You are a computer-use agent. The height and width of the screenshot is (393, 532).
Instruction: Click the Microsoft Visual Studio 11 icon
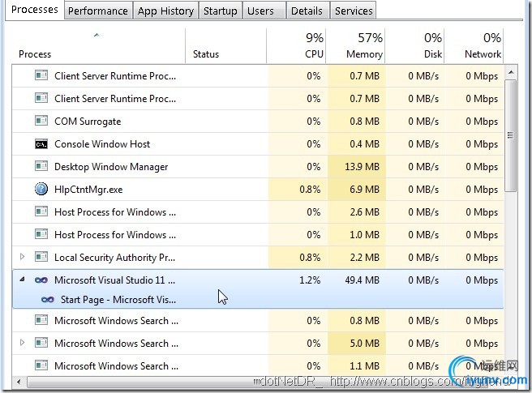pos(41,280)
